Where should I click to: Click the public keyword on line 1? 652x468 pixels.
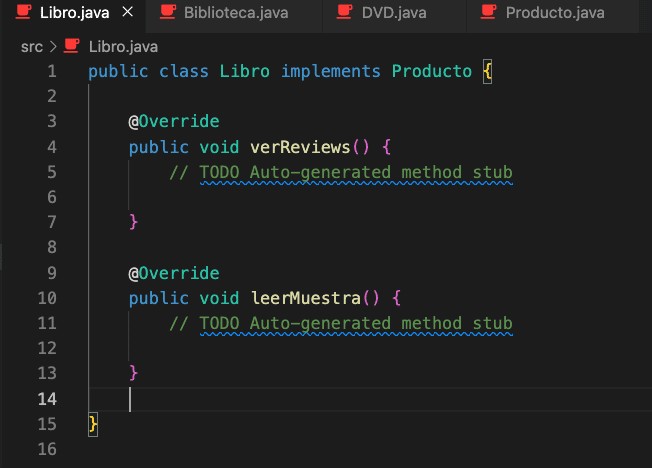tap(118, 72)
